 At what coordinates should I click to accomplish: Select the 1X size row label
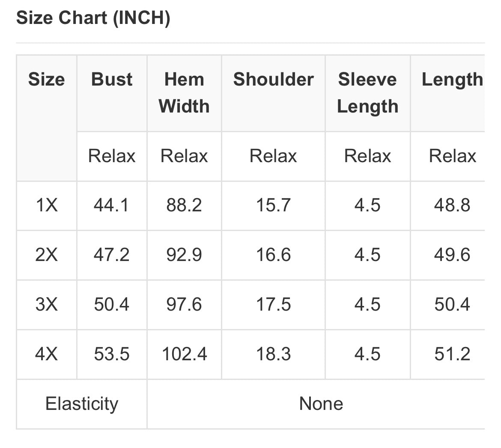tap(46, 205)
